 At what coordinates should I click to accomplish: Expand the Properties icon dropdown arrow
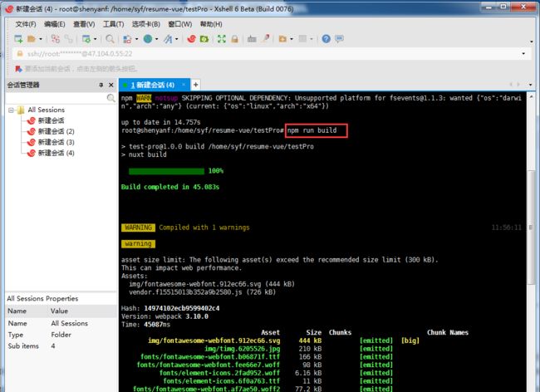coord(95,39)
